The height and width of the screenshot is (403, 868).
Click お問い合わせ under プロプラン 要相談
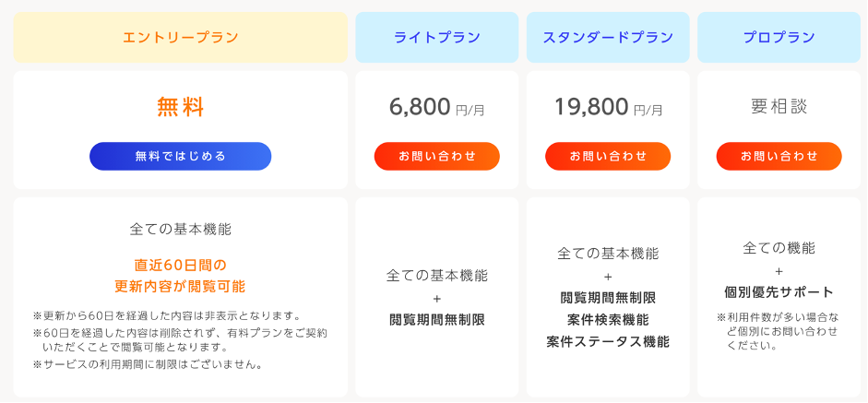[x=779, y=156]
